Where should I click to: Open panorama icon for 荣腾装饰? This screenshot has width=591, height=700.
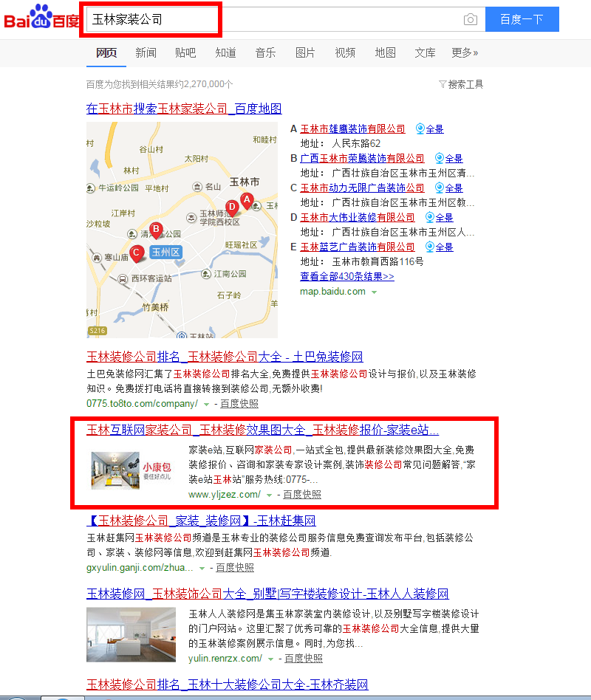tap(439, 158)
